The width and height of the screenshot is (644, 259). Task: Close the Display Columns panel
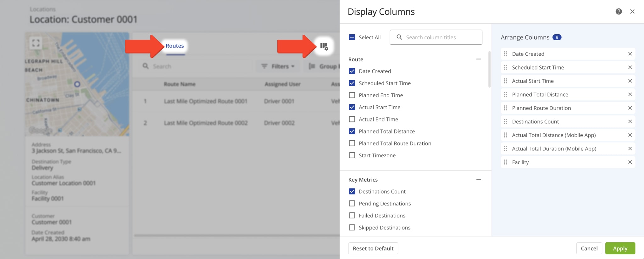[x=632, y=12]
